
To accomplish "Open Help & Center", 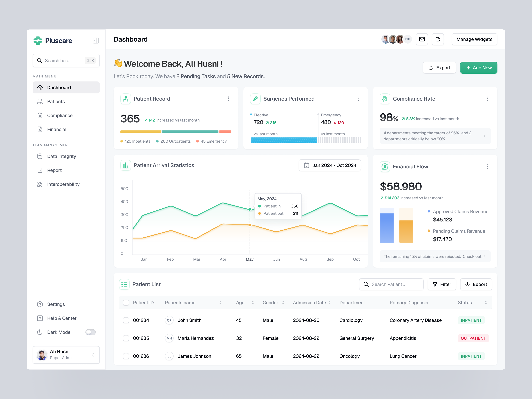I will coord(62,318).
